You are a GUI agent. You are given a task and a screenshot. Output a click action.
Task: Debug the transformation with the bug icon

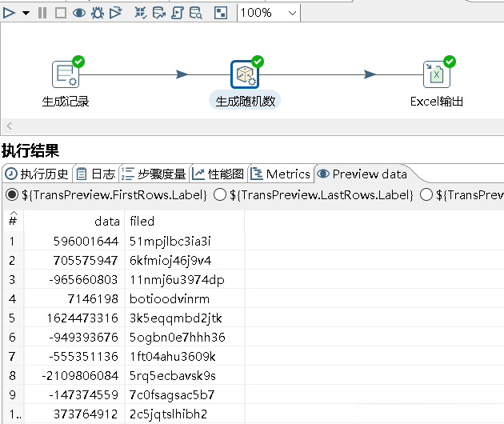click(x=98, y=13)
